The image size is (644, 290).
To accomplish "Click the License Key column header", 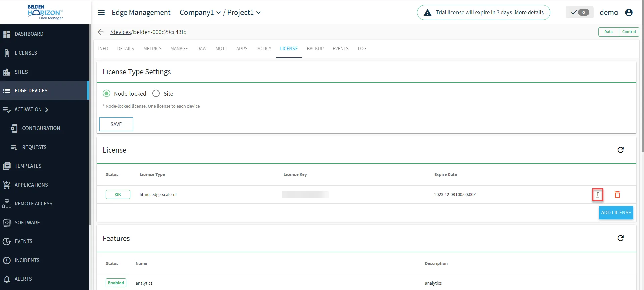I will tap(295, 175).
